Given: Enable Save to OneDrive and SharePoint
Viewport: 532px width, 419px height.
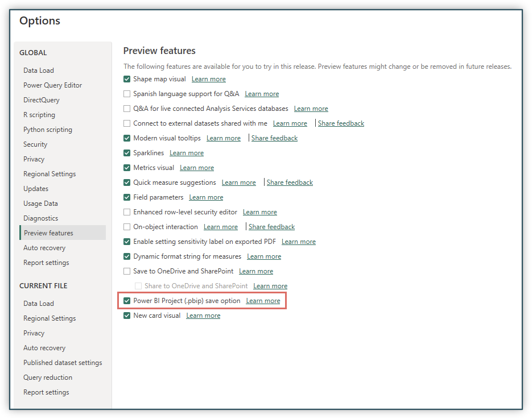Looking at the screenshot, I should [127, 271].
